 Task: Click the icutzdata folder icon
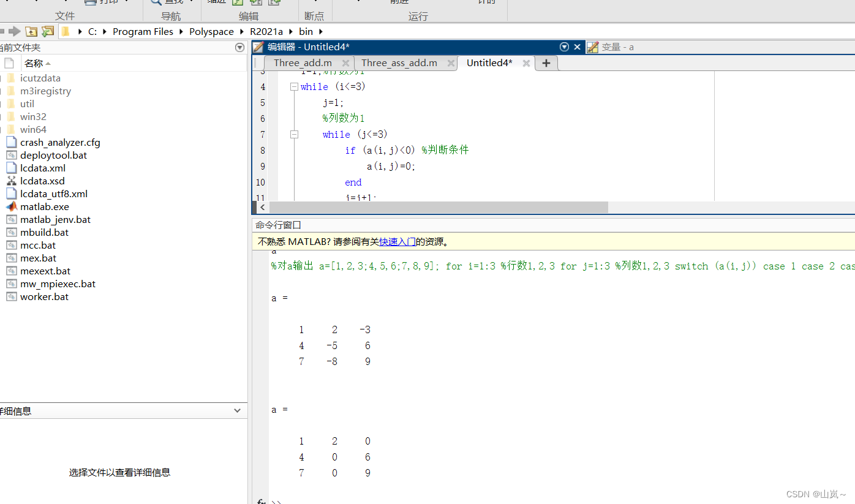pyautogui.click(x=10, y=78)
